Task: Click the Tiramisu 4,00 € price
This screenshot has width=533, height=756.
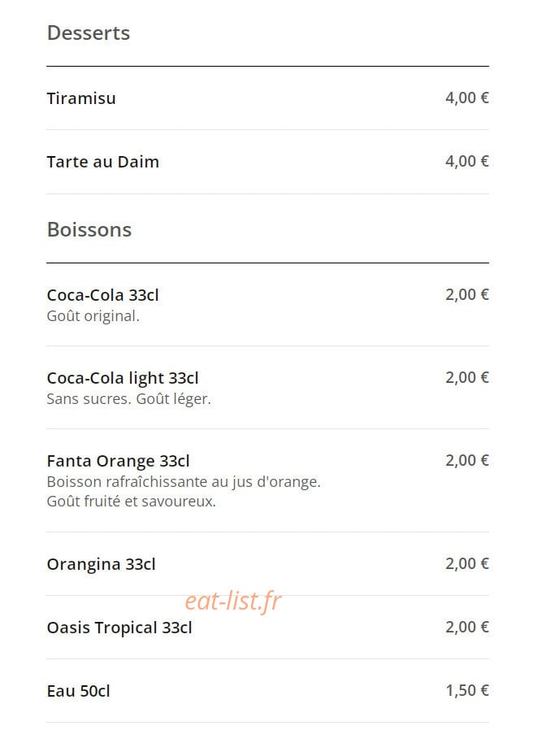Action: point(467,98)
